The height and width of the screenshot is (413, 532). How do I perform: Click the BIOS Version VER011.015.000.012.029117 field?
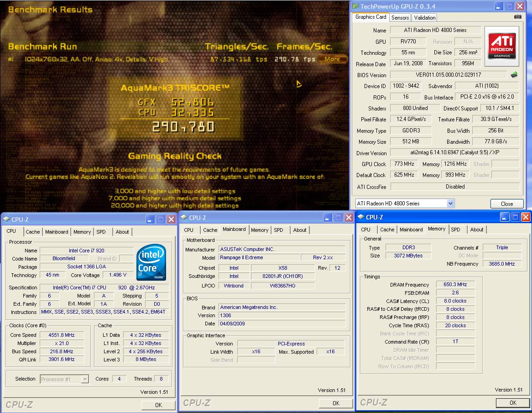(449, 75)
